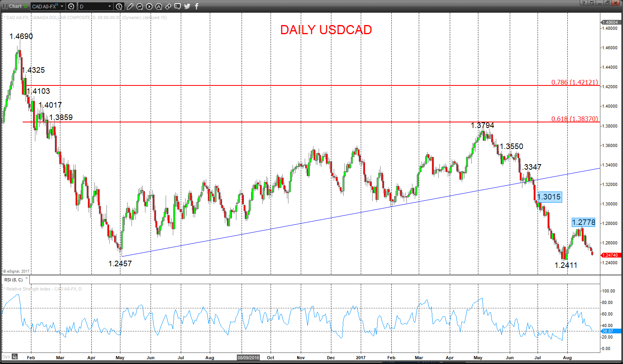
Task: Click the 2017 label on time axis
Action: point(361,358)
